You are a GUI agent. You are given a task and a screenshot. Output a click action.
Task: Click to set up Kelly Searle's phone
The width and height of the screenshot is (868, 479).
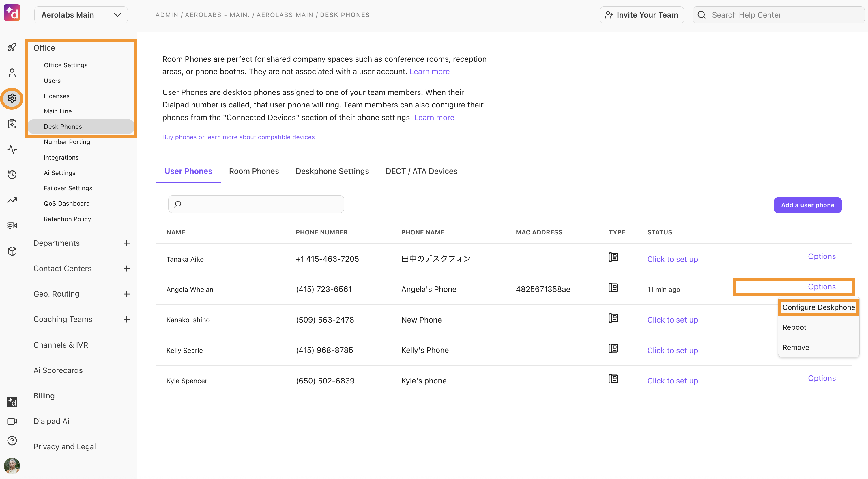pos(673,351)
